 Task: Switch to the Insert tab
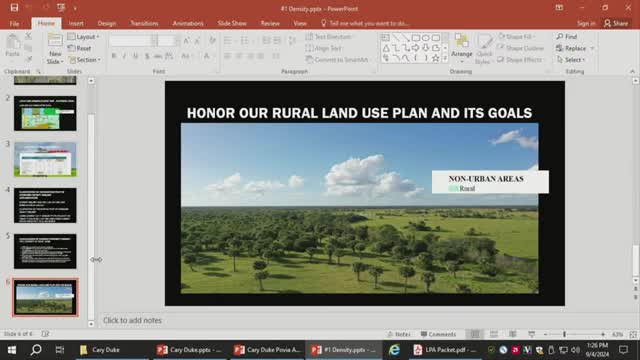click(x=76, y=23)
